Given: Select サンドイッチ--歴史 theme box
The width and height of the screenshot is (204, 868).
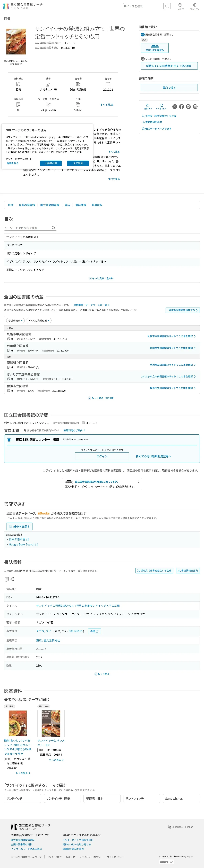Looking at the screenshot, I should pos(62,798).
